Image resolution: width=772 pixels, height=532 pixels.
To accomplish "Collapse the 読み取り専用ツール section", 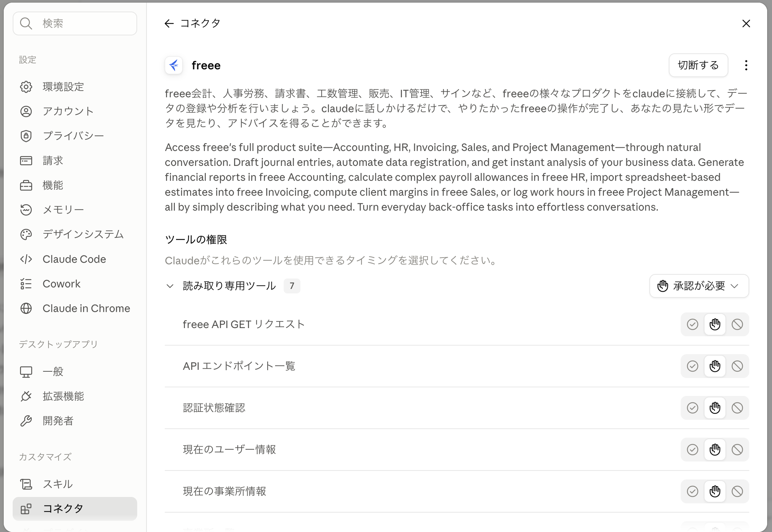I will pyautogui.click(x=170, y=286).
